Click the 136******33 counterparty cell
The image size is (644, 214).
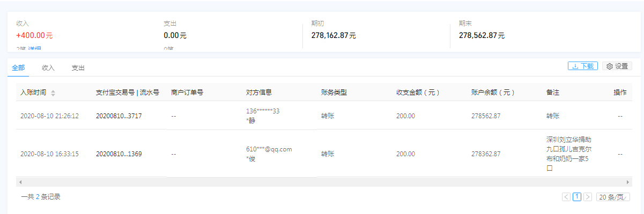263,111
